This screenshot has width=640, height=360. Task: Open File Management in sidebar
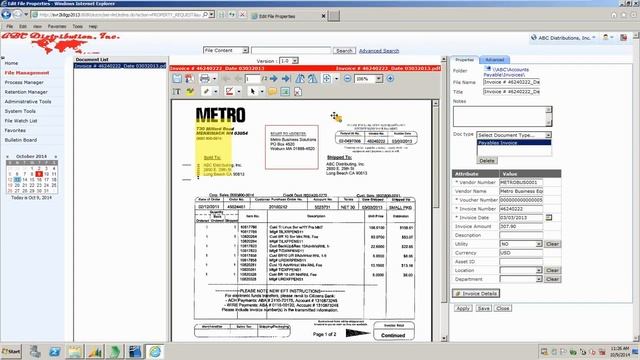pyautogui.click(x=27, y=73)
